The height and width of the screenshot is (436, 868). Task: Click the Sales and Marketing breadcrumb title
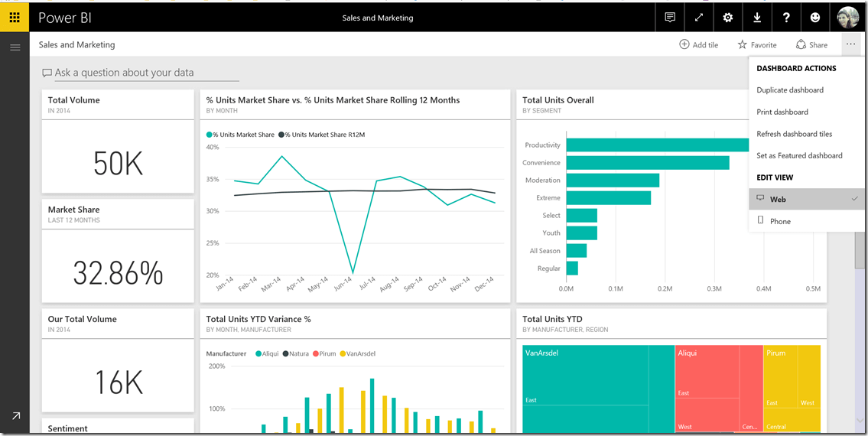coord(77,45)
